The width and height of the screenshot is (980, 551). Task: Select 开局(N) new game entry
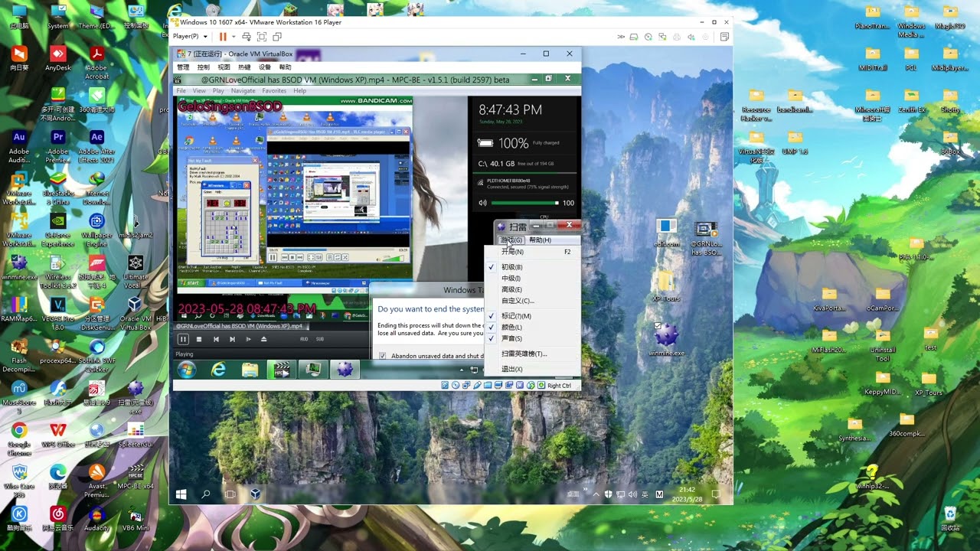point(531,252)
